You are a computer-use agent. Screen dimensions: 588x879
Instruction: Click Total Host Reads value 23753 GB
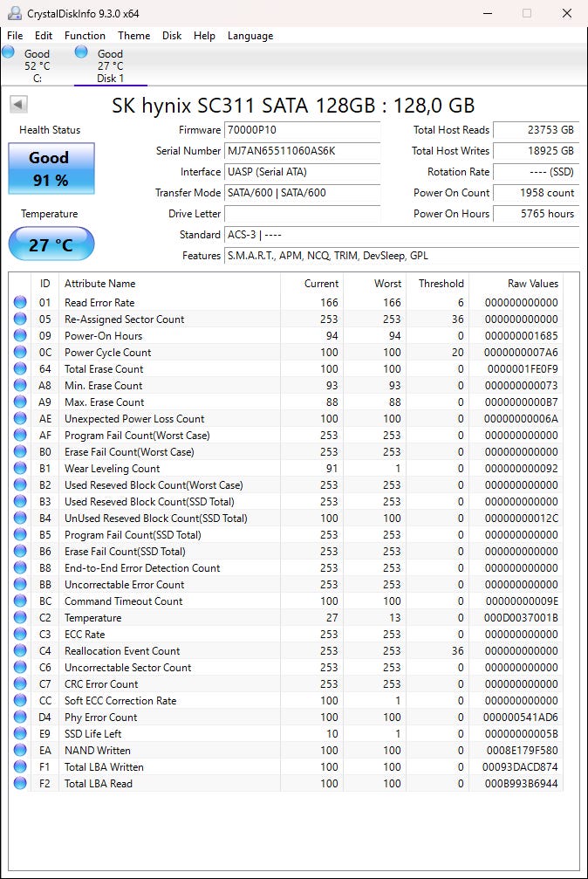(536, 130)
